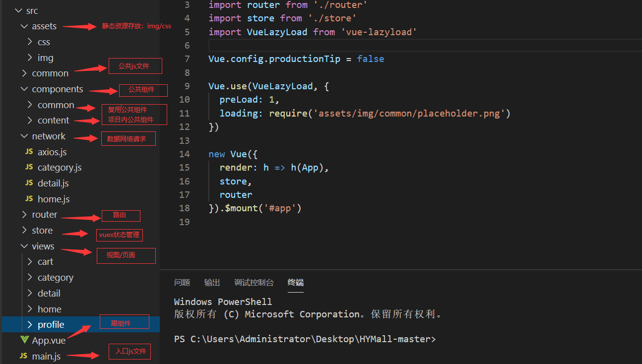Click './router' import path in line 3

click(x=340, y=5)
